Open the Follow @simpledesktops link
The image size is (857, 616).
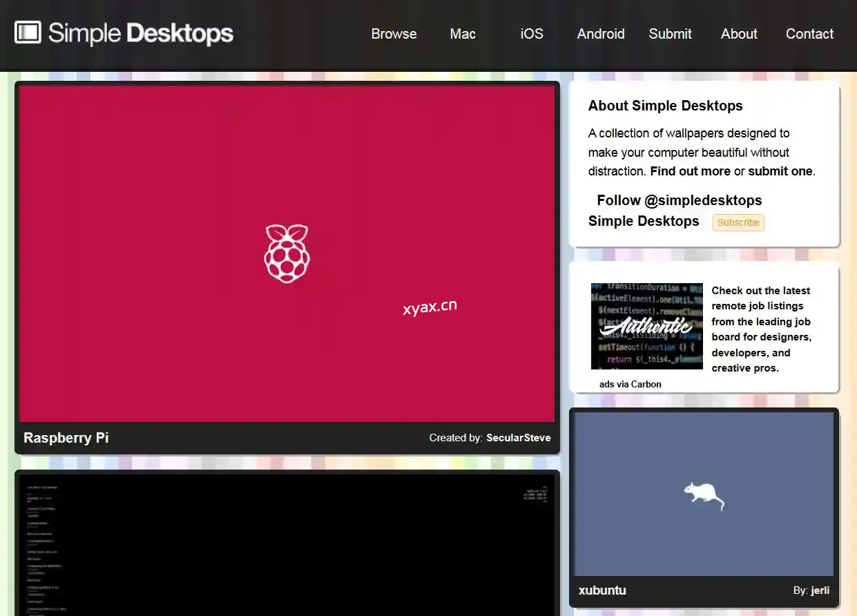[679, 200]
